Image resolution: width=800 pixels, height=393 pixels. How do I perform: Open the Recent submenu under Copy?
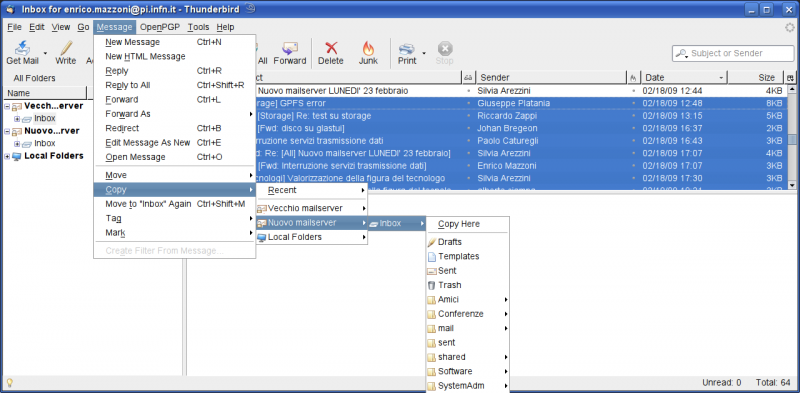[x=311, y=190]
